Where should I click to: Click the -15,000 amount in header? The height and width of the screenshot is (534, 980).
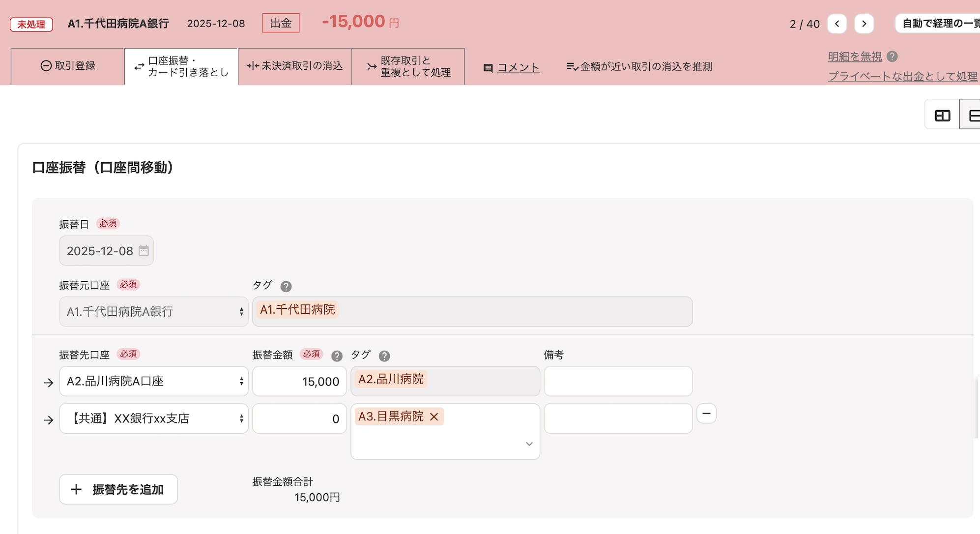[360, 22]
